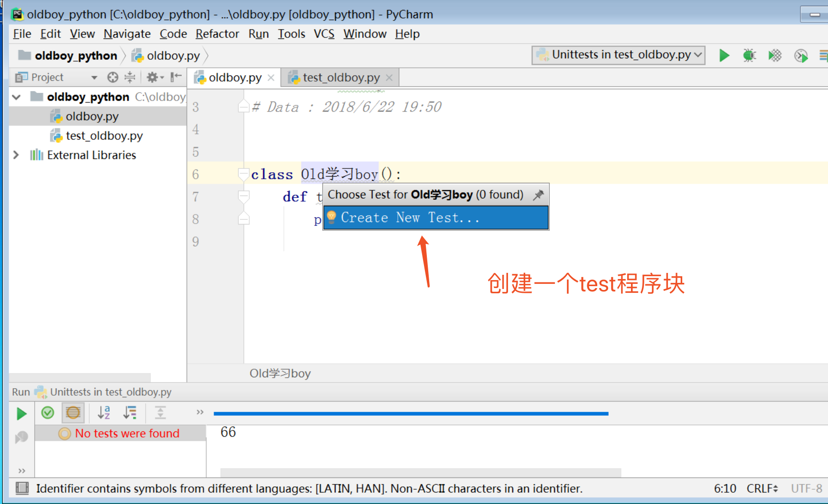The width and height of the screenshot is (828, 504).
Task: Click oldboy_python in the navigation breadcrumb
Action: pyautogui.click(x=68, y=56)
